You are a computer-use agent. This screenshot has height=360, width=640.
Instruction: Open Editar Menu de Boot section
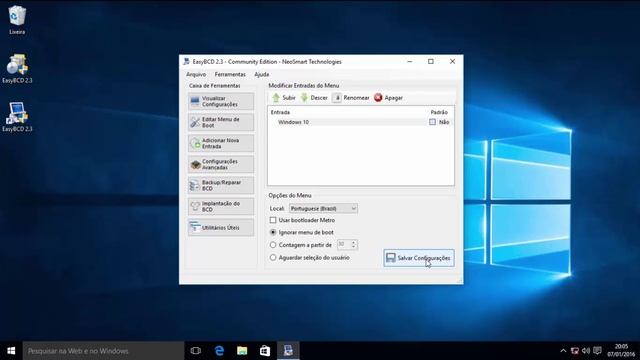(221, 122)
